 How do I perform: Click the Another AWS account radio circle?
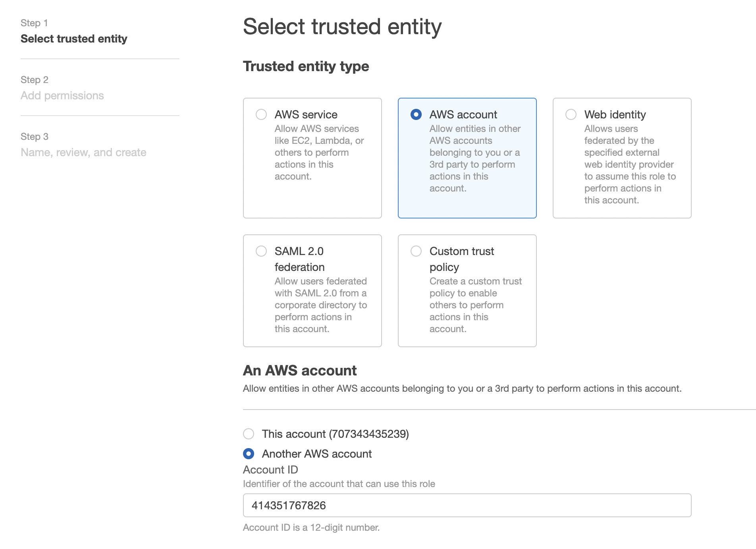point(249,454)
